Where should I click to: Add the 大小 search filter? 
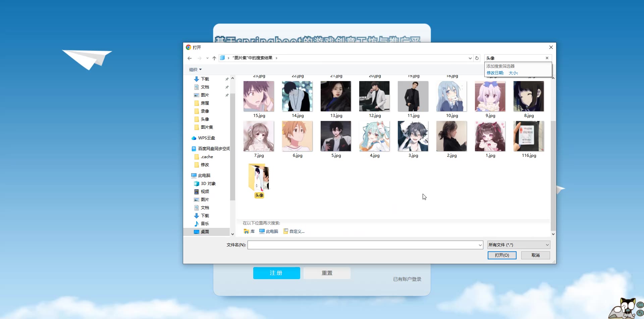click(513, 73)
